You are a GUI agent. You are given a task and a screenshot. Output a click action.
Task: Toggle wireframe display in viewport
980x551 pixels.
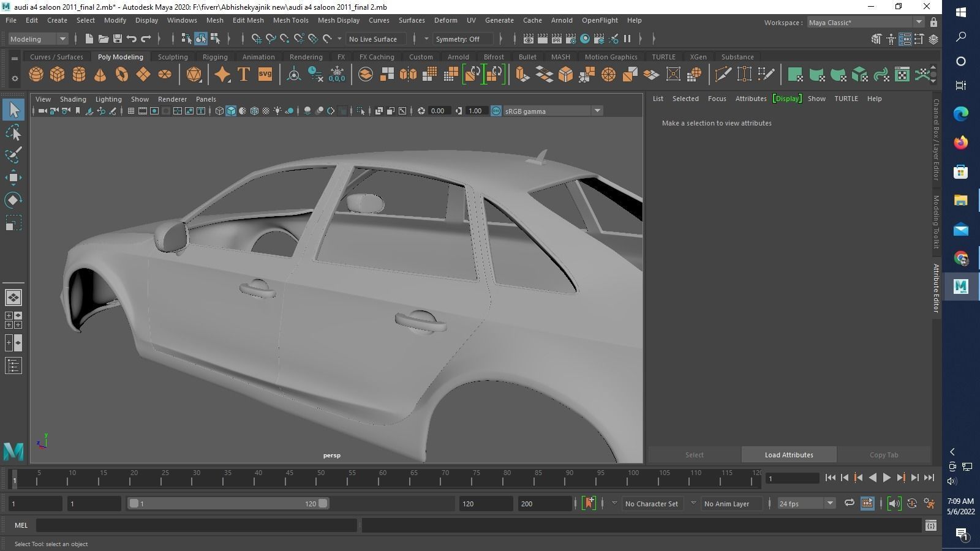point(219,111)
